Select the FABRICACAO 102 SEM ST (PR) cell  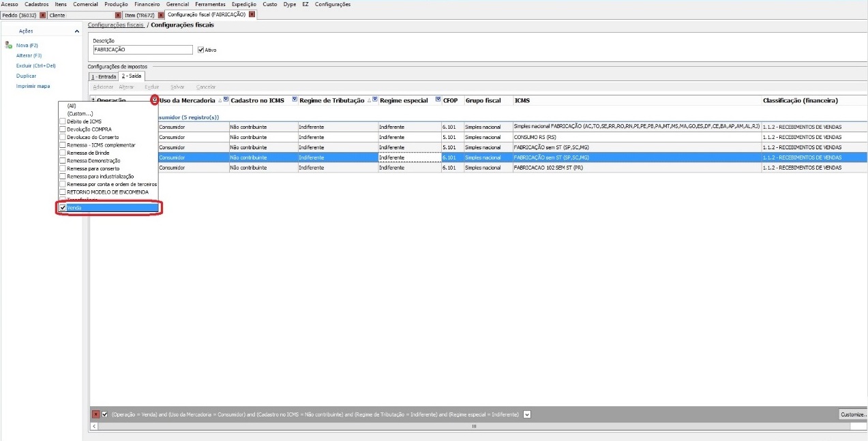[637, 168]
